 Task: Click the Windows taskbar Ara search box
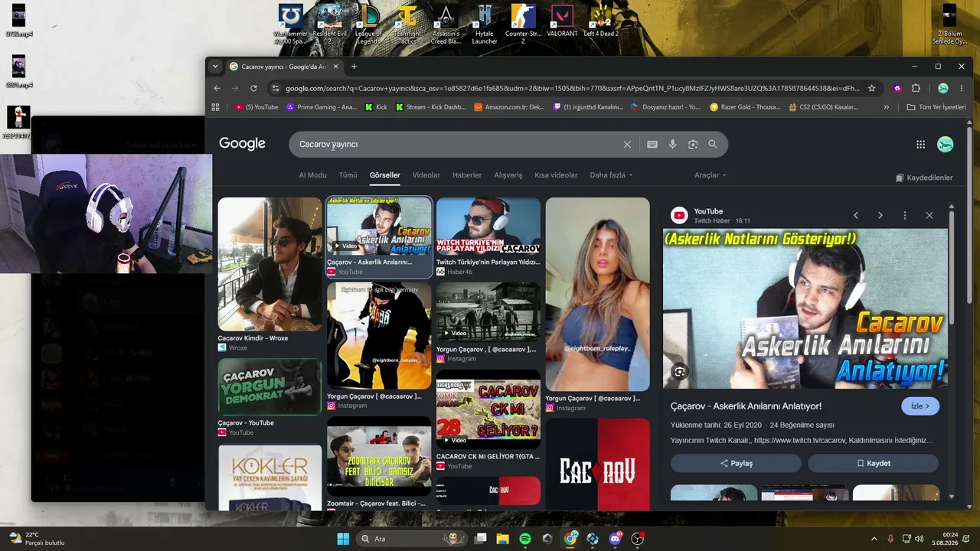pyautogui.click(x=413, y=539)
